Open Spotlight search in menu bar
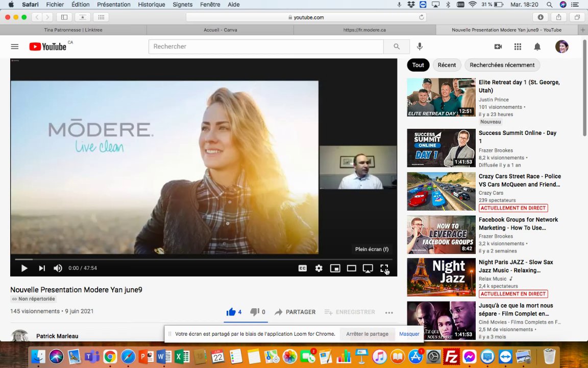This screenshot has height=368, width=588. [x=549, y=5]
